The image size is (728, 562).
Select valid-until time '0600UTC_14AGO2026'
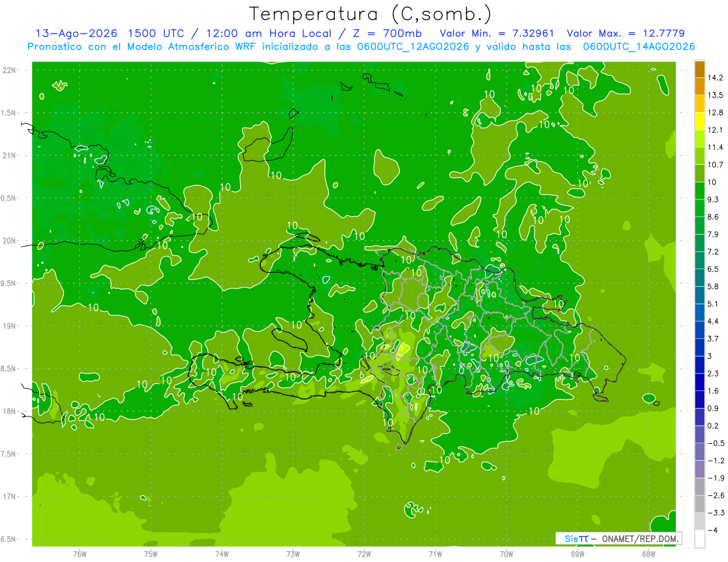(x=638, y=47)
